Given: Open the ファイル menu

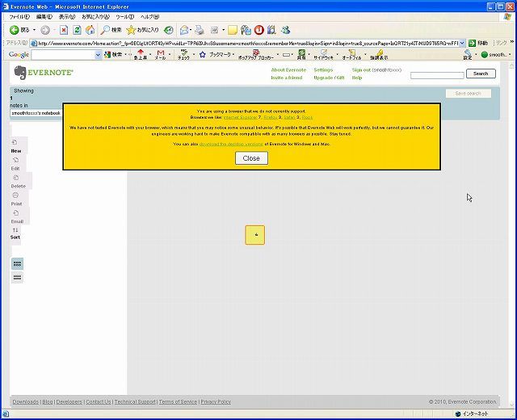Looking at the screenshot, I should [x=19, y=17].
